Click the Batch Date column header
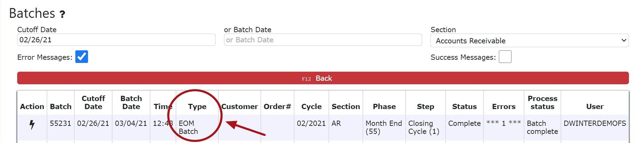The width and height of the screenshot is (644, 143). 131,102
